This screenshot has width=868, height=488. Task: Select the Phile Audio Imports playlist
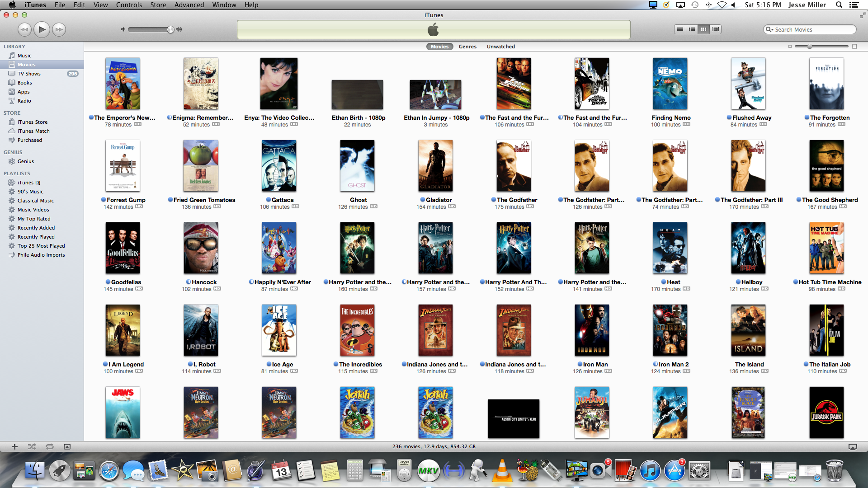[x=42, y=255]
